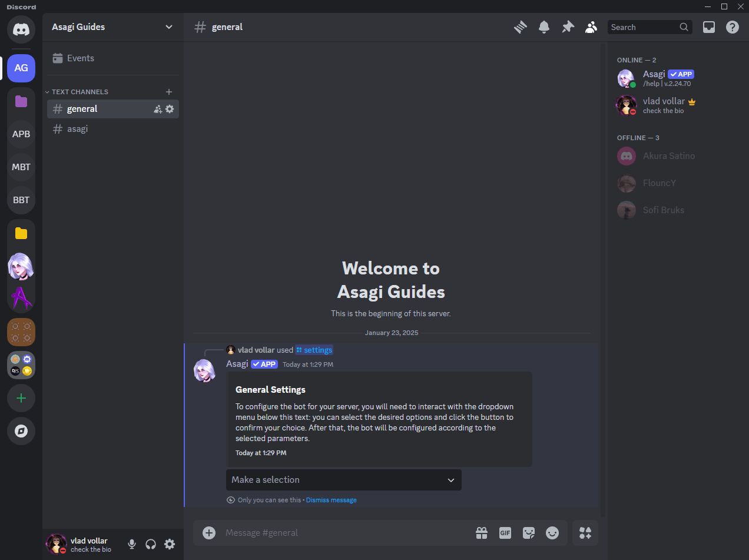The width and height of the screenshot is (749, 560).
Task: Open emoji picker smiley icon
Action: pyautogui.click(x=552, y=533)
